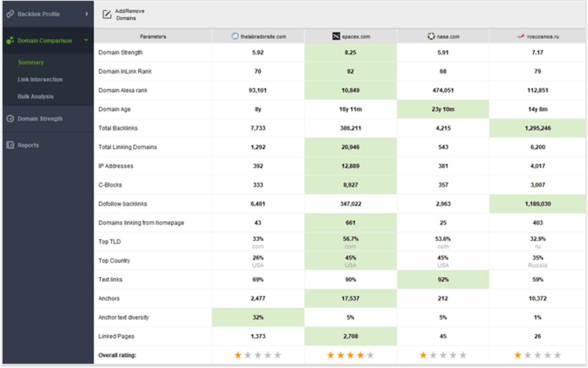Expand the Backlink Profile section chevron
The height and width of the screenshot is (368, 588).
click(x=87, y=14)
